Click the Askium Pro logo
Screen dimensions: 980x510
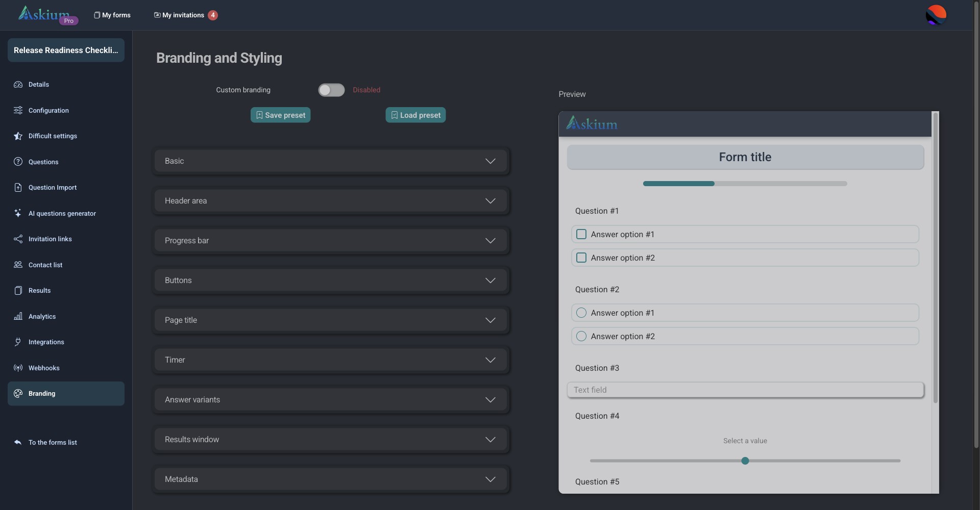click(x=48, y=15)
